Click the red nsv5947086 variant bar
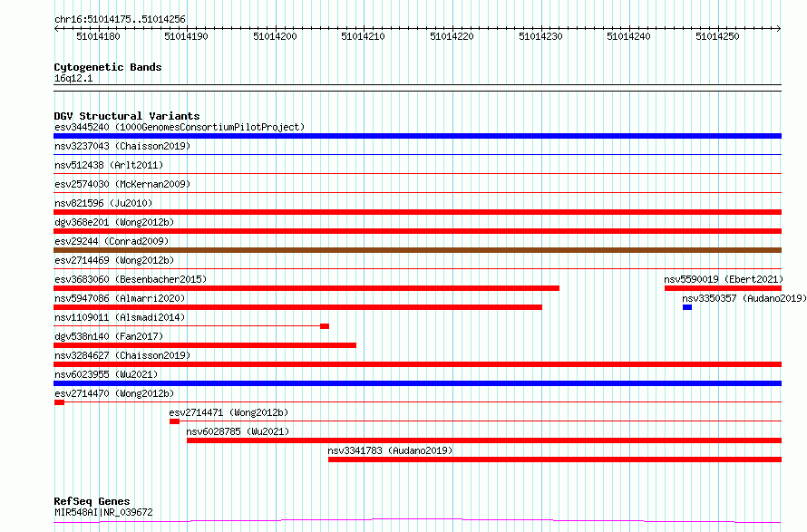The height and width of the screenshot is (532, 807). pyautogui.click(x=298, y=307)
